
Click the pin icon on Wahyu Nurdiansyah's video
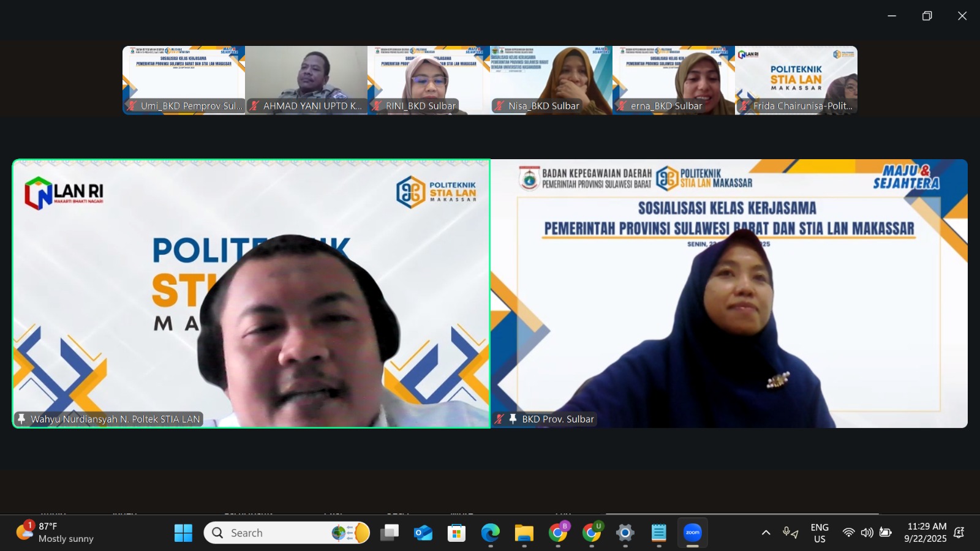click(21, 419)
